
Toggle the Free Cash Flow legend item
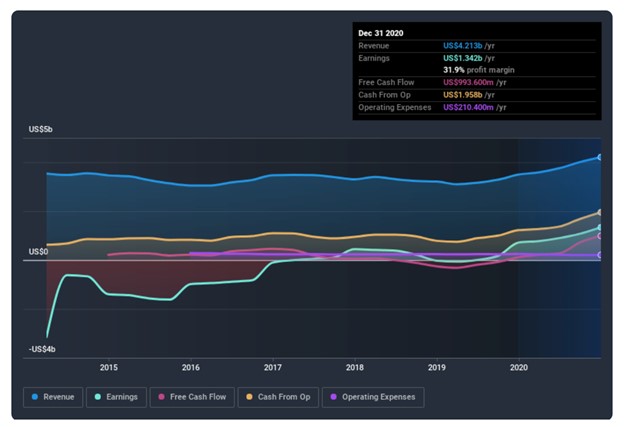(193, 397)
